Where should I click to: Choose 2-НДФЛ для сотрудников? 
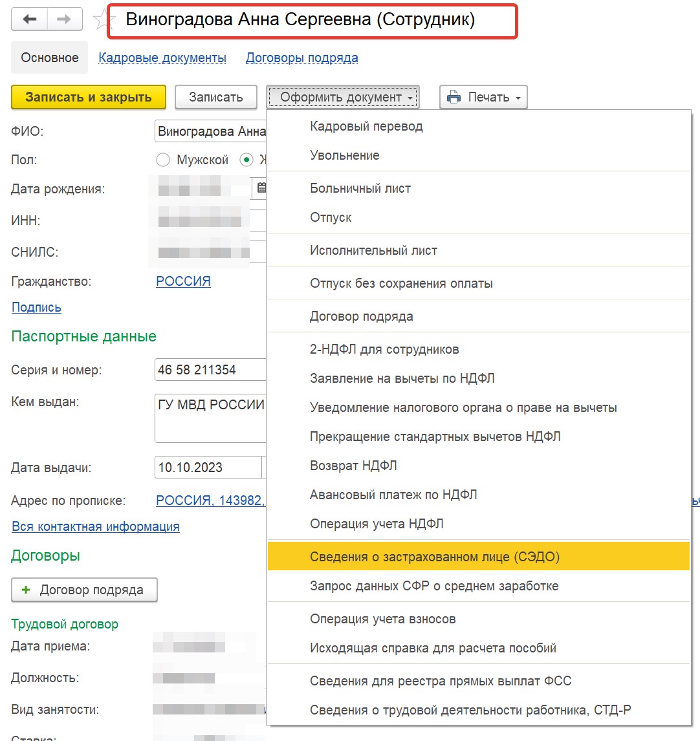[384, 349]
